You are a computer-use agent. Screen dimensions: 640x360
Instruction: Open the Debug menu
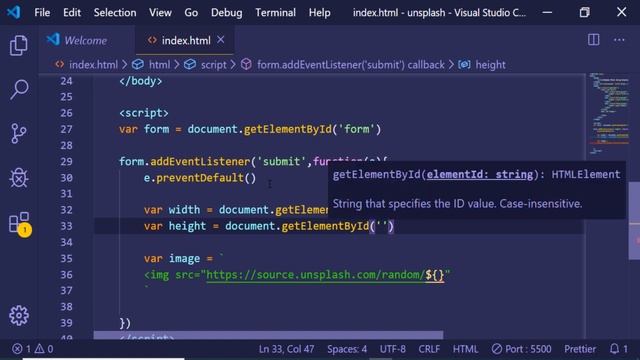pos(227,13)
